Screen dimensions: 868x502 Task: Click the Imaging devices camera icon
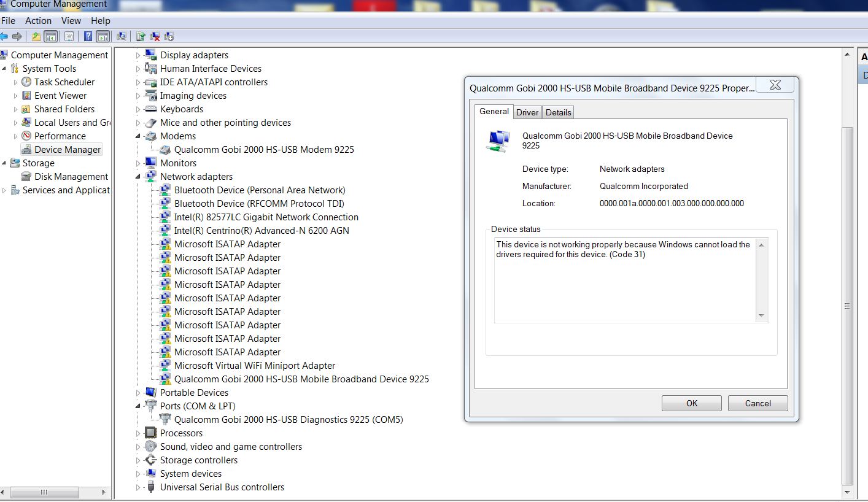pyautogui.click(x=150, y=95)
